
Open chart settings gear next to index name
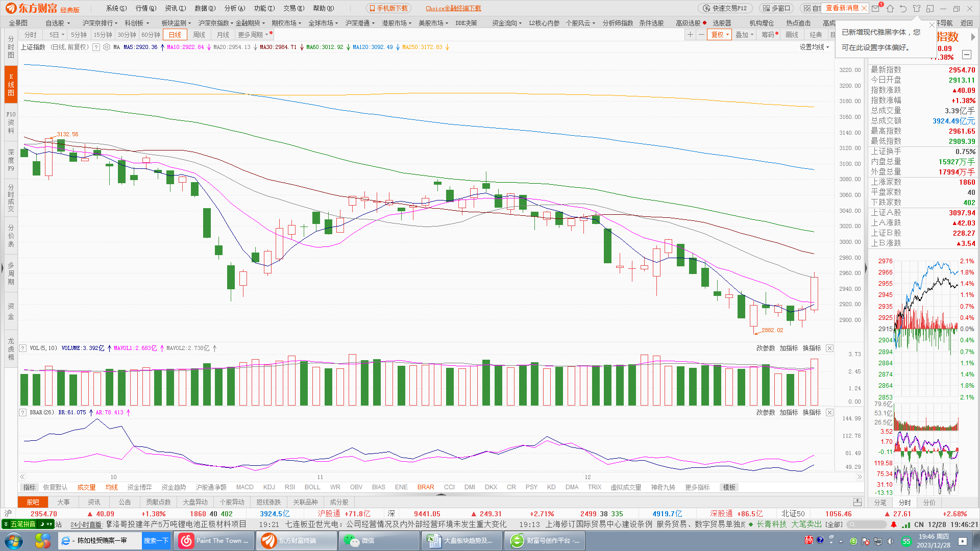(107, 47)
